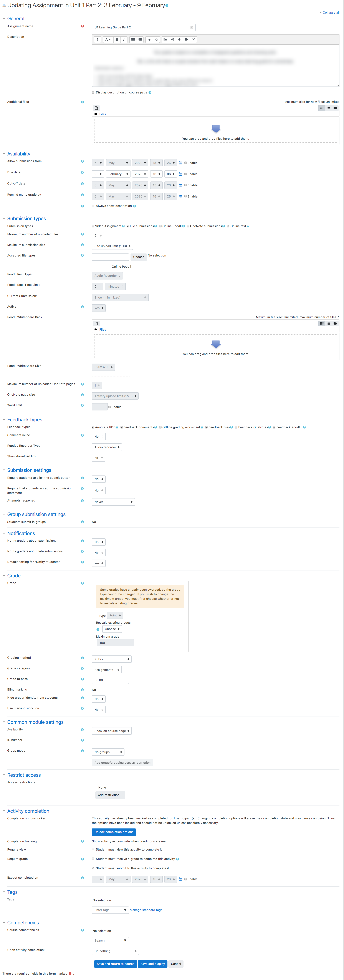Switch Poodll Whiteboard files to list view

click(x=328, y=323)
